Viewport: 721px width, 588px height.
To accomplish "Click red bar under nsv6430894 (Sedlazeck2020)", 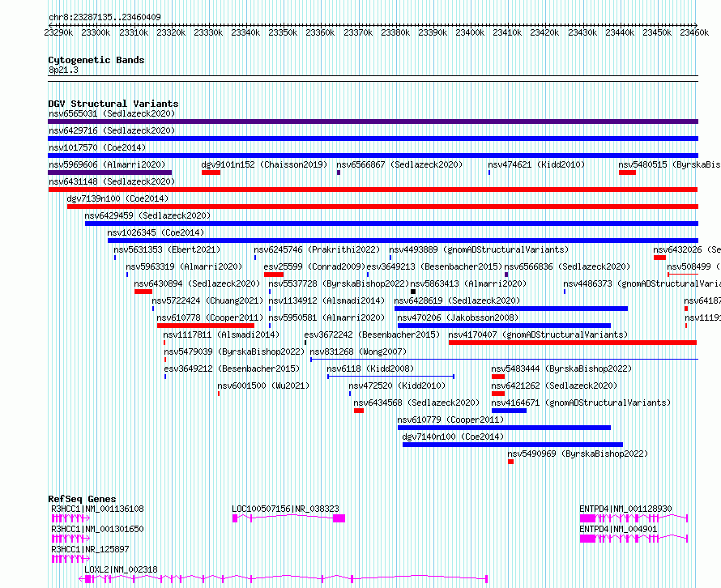I will point(143,292).
